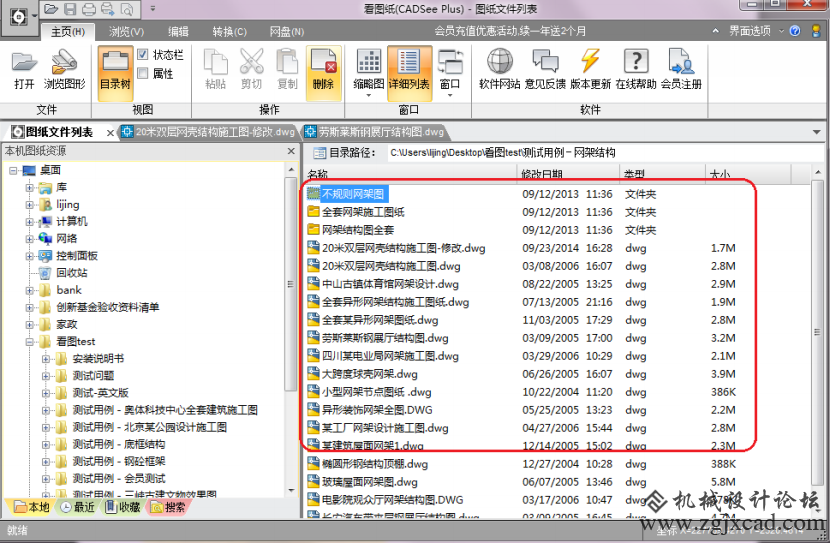
Task: Select the 转换(C) ribbon tab
Action: pos(230,32)
